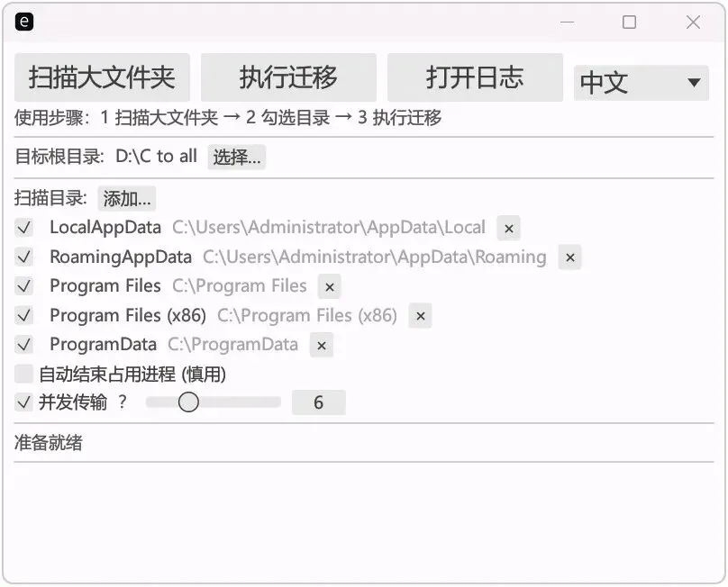Click the concurrent transfer slider handle
This screenshot has height=587, width=728.
click(x=188, y=402)
